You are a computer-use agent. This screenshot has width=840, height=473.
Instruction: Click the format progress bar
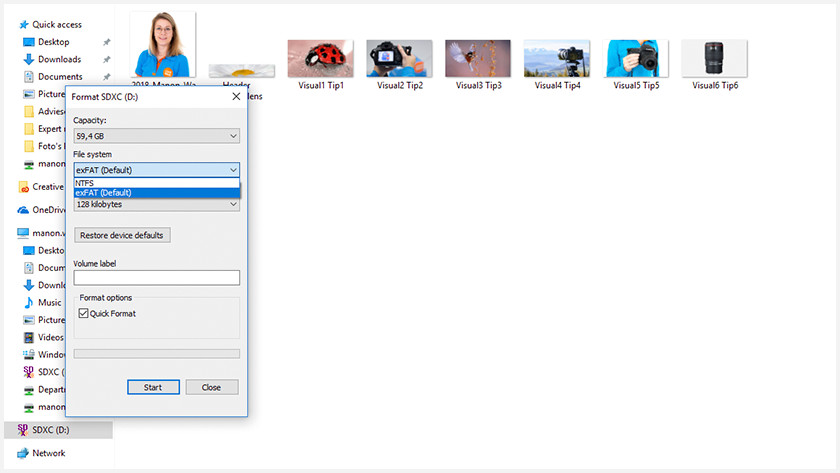[156, 354]
